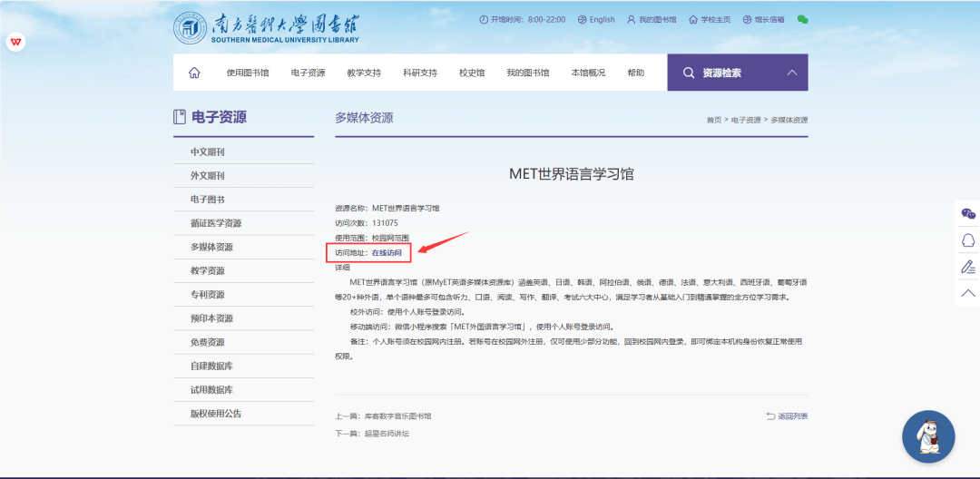Select 中文期刊 in the left sidebar
980x479 pixels.
pyautogui.click(x=207, y=152)
